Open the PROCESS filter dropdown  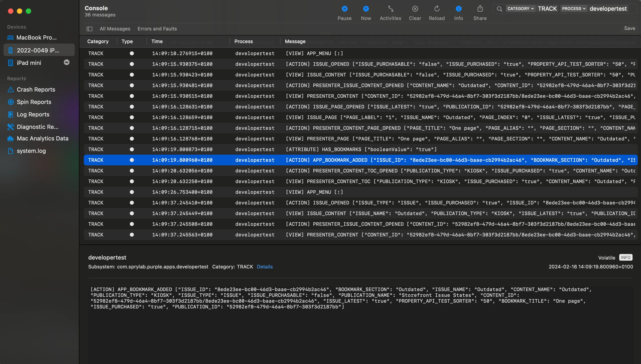(573, 8)
